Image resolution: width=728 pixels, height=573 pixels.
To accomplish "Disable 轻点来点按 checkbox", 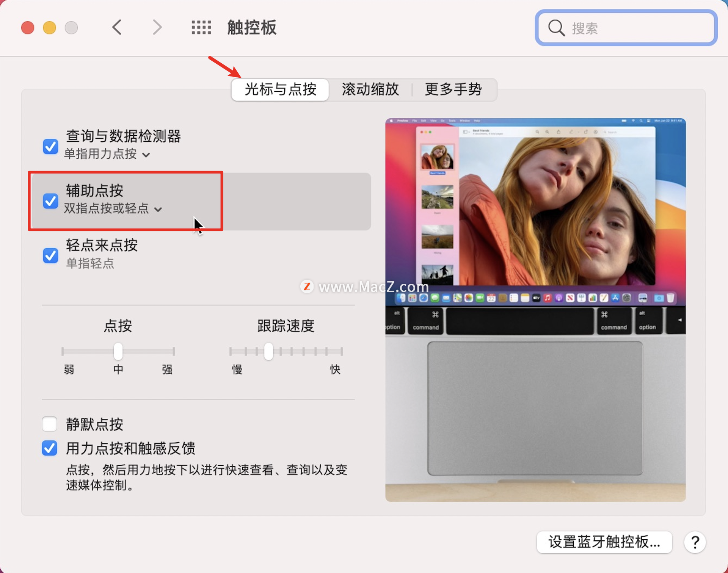I will coord(50,255).
